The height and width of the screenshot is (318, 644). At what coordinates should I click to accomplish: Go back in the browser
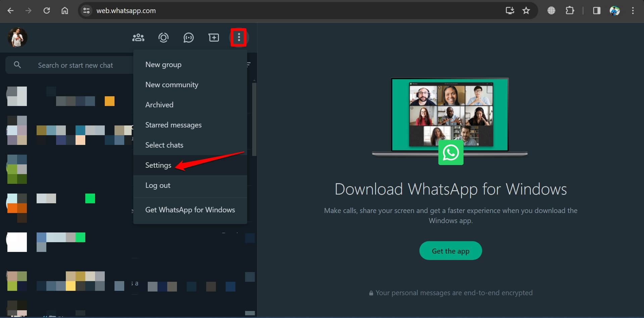[x=10, y=11]
